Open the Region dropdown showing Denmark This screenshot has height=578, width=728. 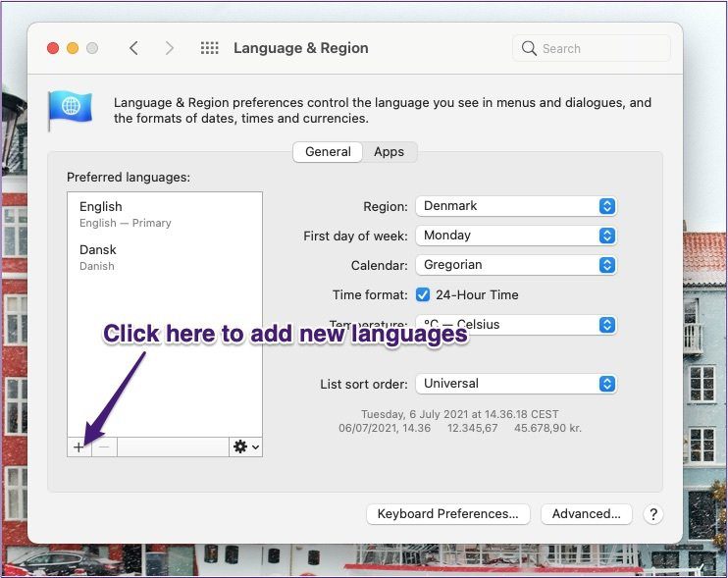tap(516, 206)
